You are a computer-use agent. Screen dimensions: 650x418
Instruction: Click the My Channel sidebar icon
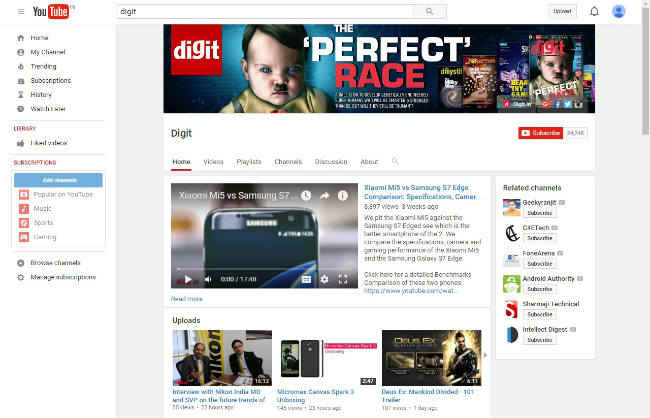(21, 52)
